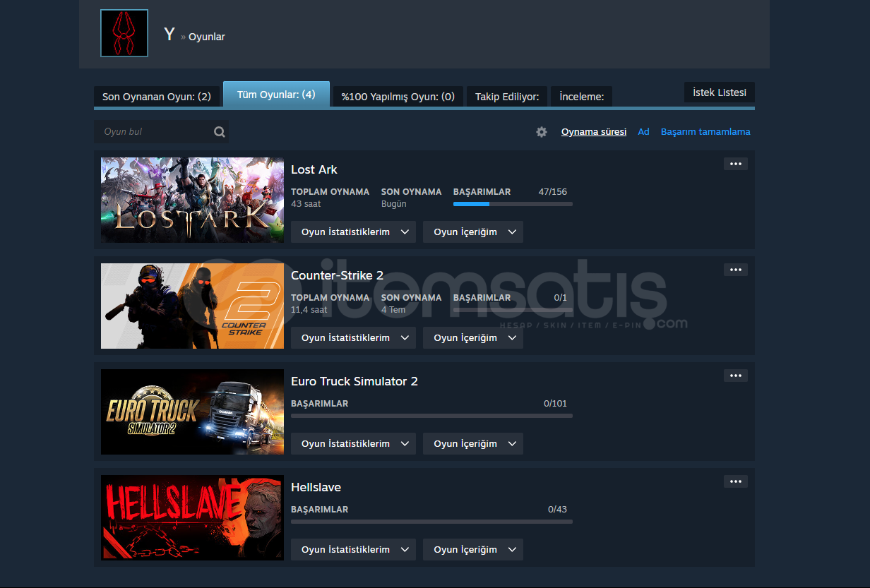Click Counter-Strike 2 4 Tem last played
870x588 pixels.
pos(393,310)
